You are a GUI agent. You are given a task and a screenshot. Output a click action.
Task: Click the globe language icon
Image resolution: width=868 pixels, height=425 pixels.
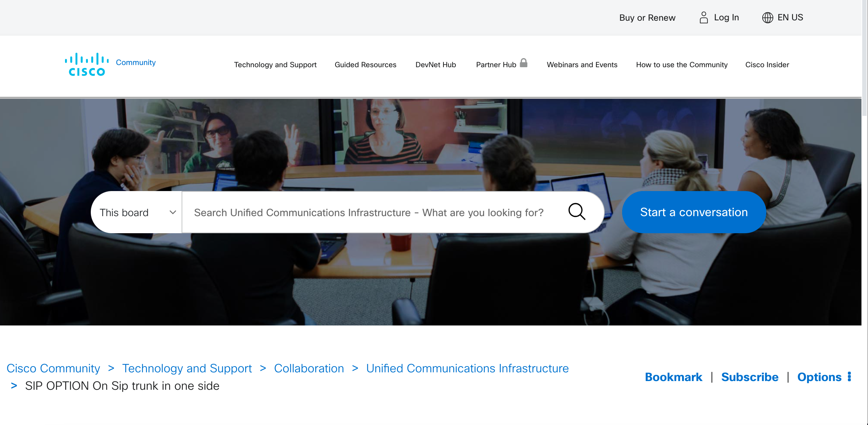pyautogui.click(x=767, y=17)
